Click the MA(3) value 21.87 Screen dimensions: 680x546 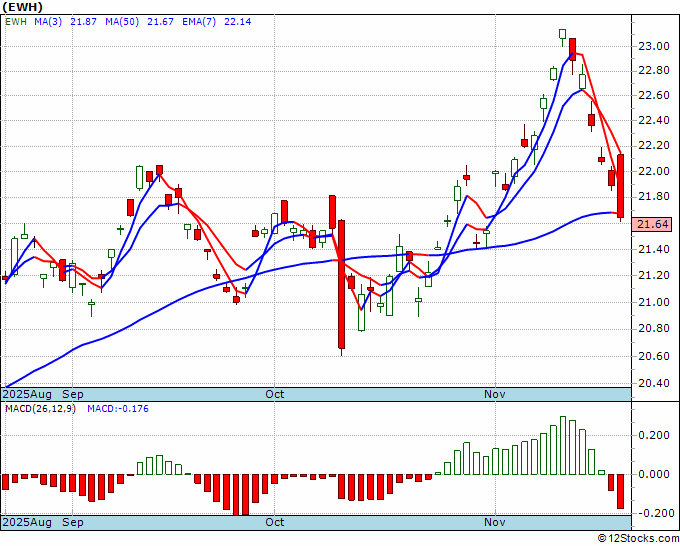[x=83, y=22]
